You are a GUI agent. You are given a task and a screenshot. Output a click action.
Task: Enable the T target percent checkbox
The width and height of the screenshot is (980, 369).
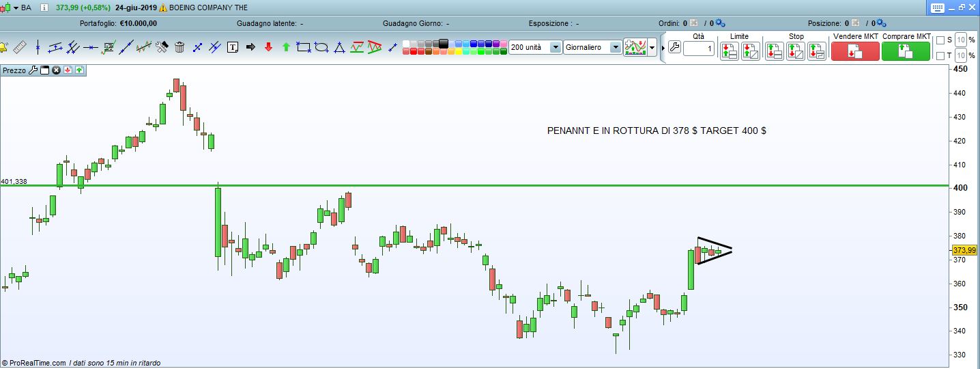[940, 55]
